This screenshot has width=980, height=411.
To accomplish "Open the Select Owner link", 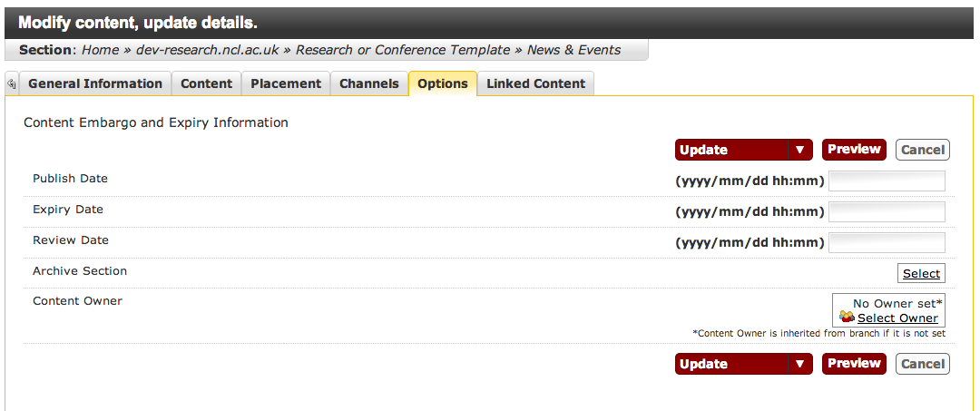I will coord(897,318).
